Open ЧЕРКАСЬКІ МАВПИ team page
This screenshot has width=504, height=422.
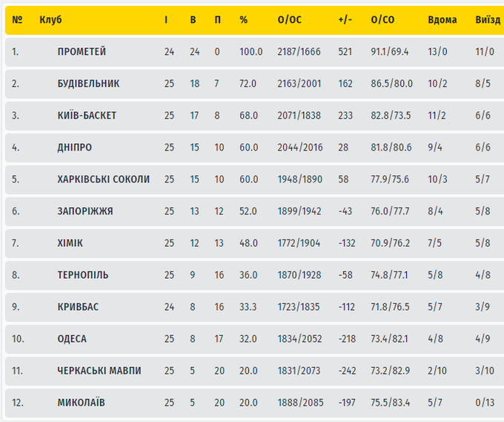(x=99, y=371)
